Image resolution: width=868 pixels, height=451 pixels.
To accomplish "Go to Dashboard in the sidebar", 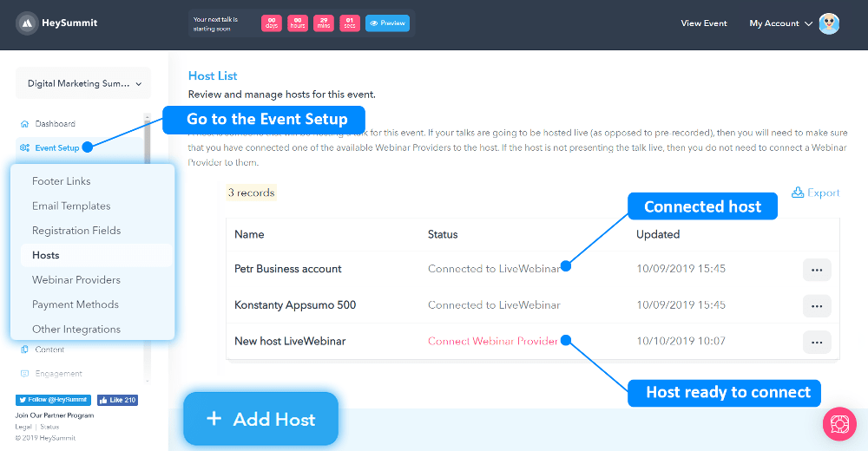I will (56, 124).
